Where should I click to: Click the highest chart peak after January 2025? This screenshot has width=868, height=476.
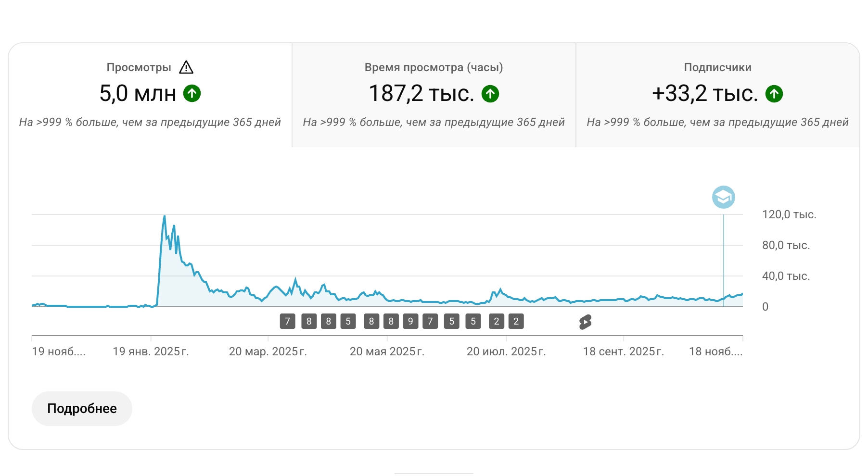coord(165,216)
